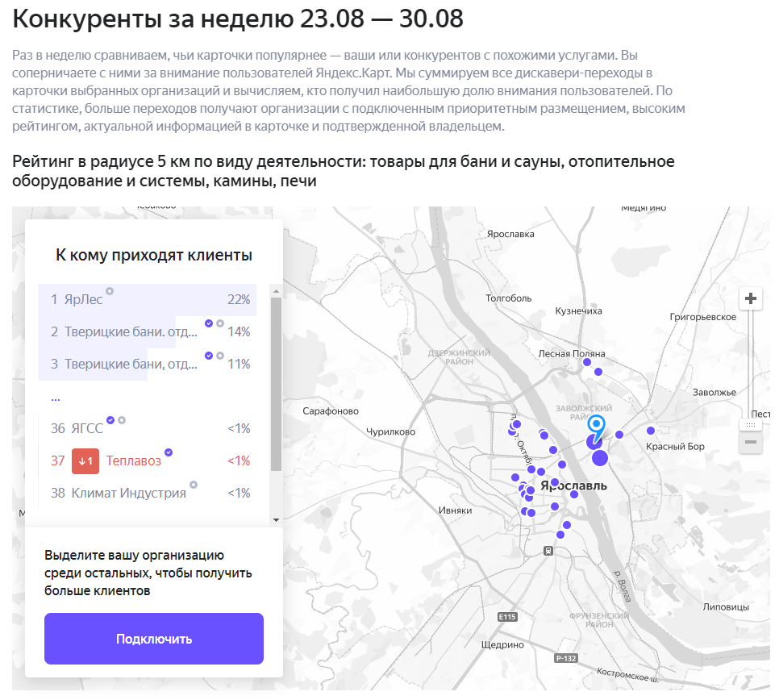Screen dimensions: 779x700
Task: Click the verified badge on the 11% Тверицкие бани row
Action: (209, 356)
